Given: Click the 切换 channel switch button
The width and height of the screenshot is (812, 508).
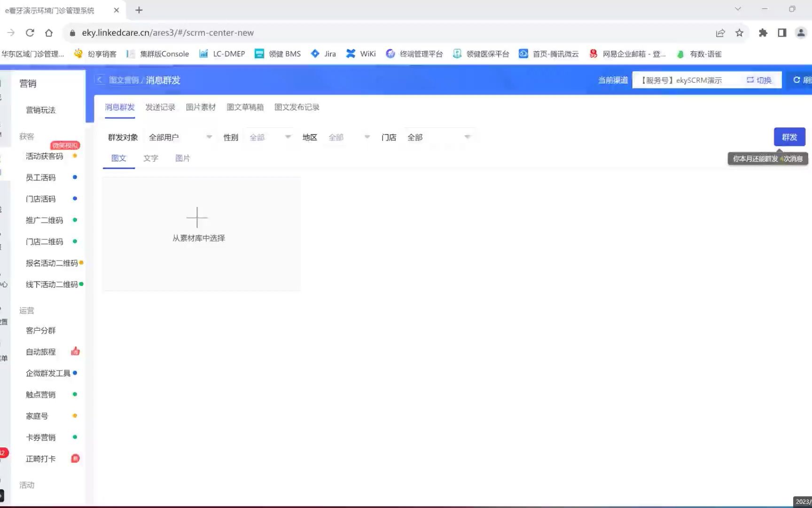Looking at the screenshot, I should click(759, 80).
